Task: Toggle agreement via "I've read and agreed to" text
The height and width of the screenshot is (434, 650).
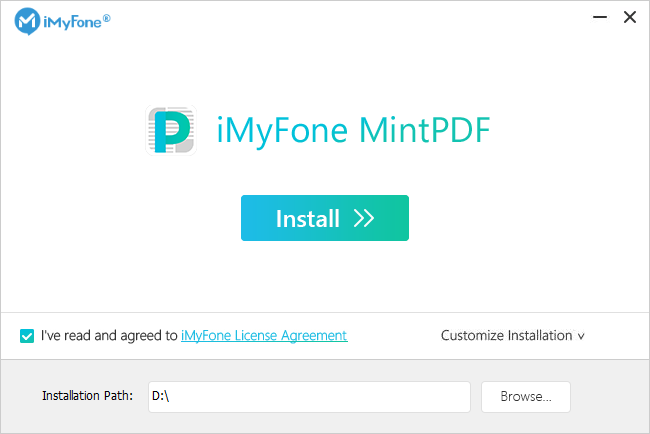Action: point(109,335)
